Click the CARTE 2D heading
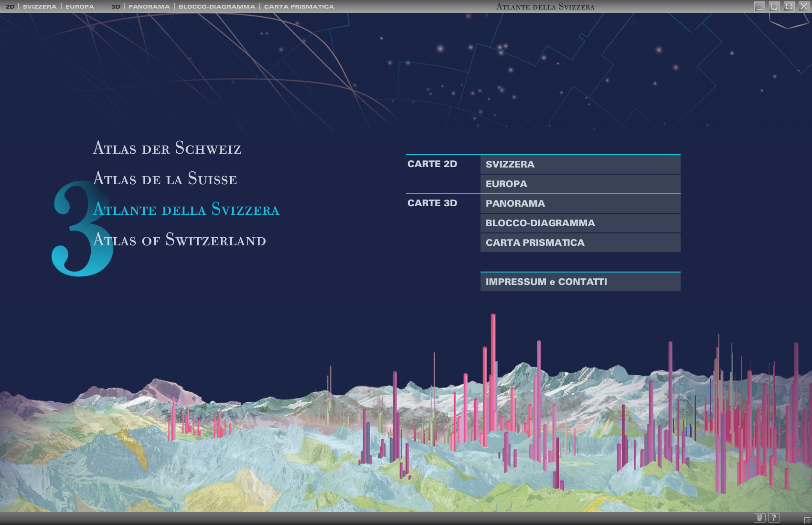The height and width of the screenshot is (525, 812). pyautogui.click(x=432, y=164)
